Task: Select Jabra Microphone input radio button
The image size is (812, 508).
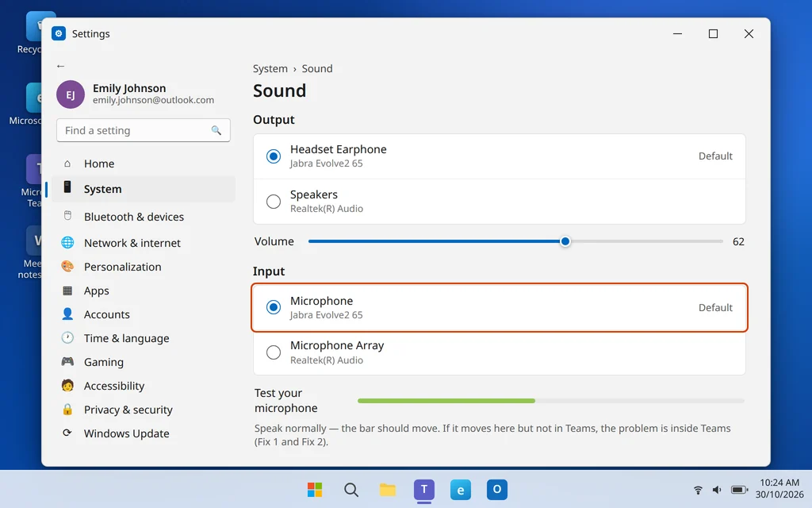Action: 274,307
